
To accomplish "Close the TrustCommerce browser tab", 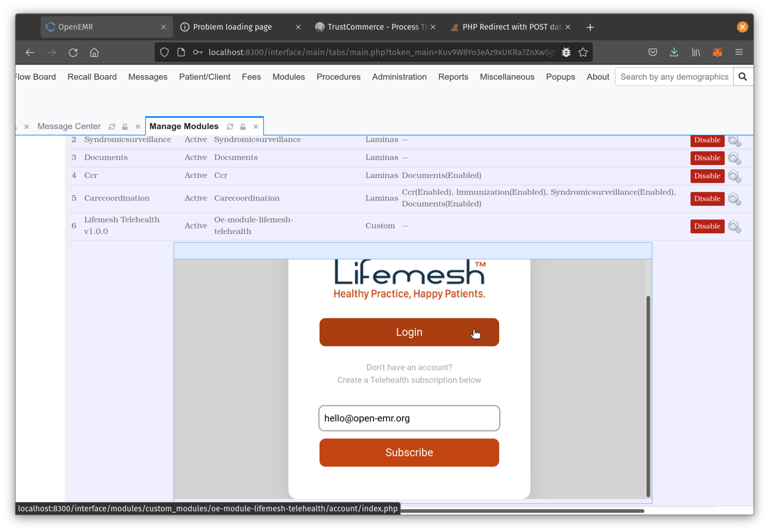I will pyautogui.click(x=433, y=27).
